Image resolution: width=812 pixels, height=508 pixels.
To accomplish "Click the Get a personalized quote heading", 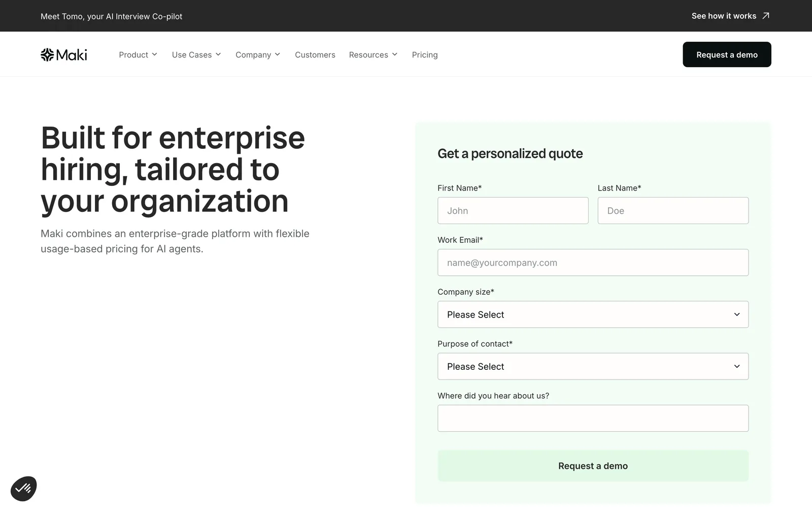I will click(x=510, y=153).
